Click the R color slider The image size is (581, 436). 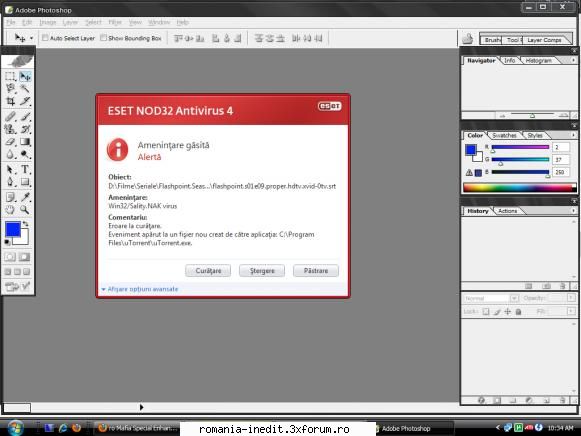point(520,147)
